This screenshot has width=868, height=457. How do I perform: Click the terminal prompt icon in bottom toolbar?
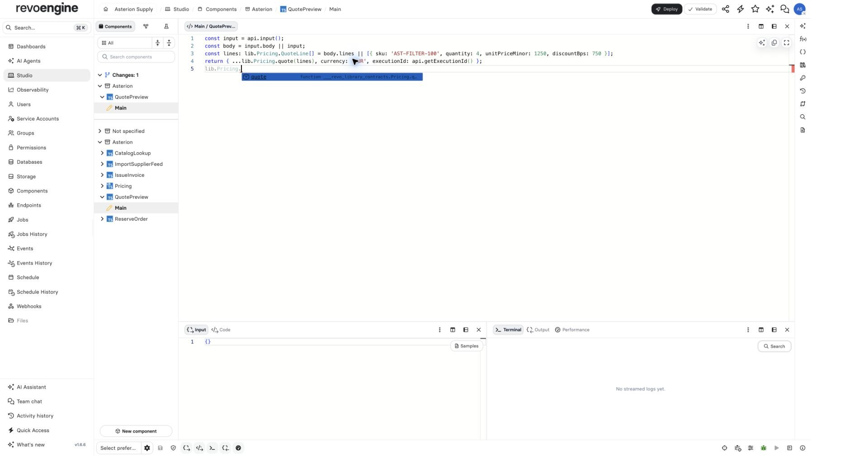point(212,448)
